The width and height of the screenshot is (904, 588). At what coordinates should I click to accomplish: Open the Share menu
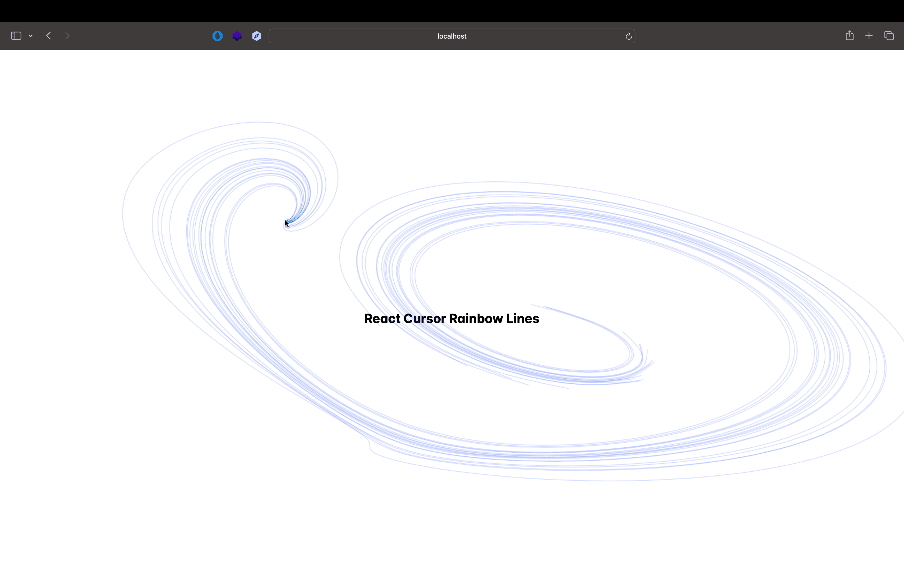click(x=850, y=36)
